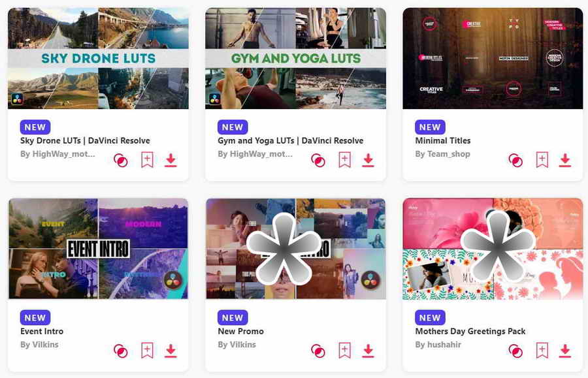The image size is (588, 378).
Task: Bookmark the New Promo item
Action: 344,351
